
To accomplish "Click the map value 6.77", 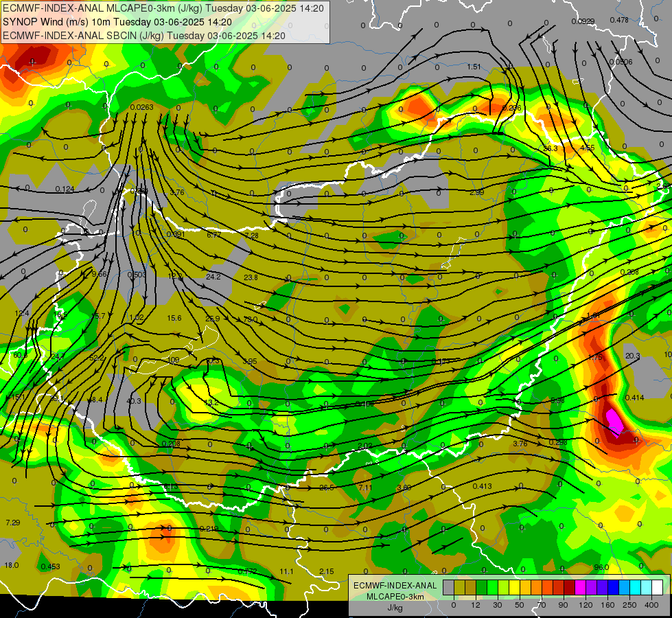I will (214, 235).
